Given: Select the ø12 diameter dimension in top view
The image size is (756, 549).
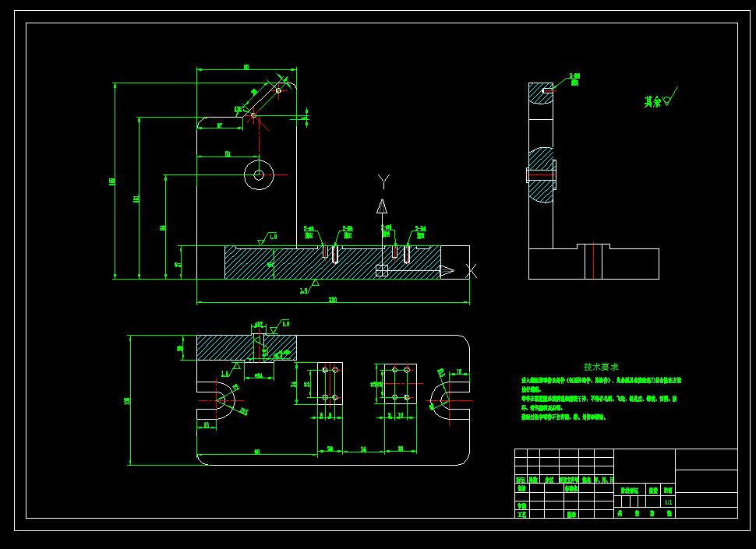Looking at the screenshot, I should pyautogui.click(x=259, y=325).
